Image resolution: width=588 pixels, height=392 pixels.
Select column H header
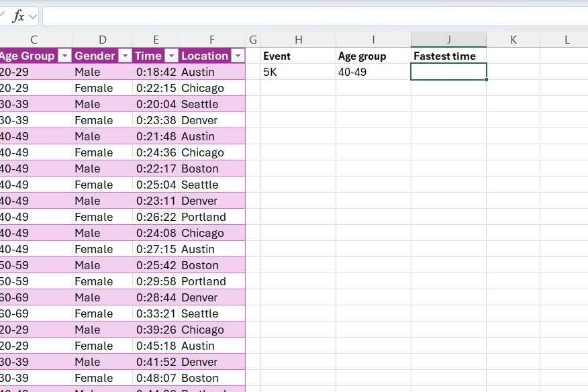pos(299,40)
